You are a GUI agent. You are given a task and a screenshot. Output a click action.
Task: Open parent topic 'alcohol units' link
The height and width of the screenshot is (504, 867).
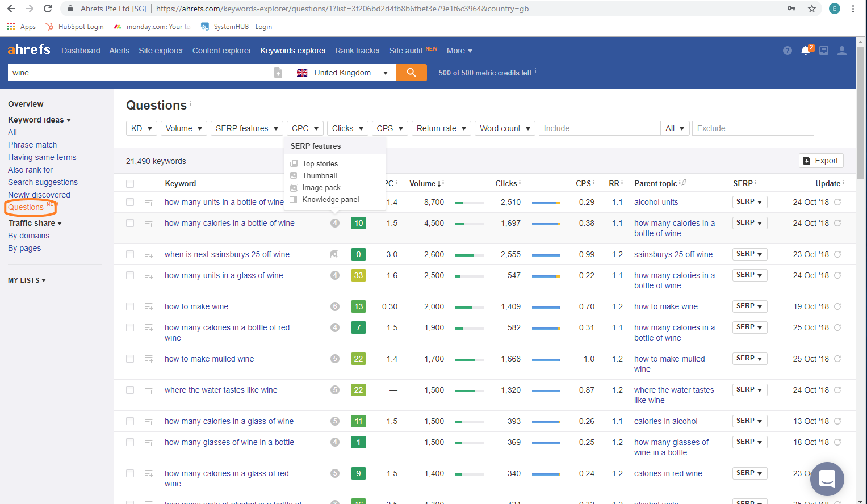pyautogui.click(x=656, y=202)
